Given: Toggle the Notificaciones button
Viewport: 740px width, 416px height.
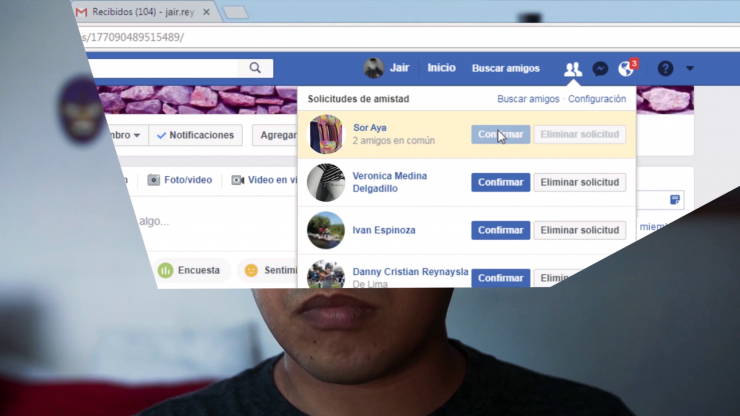Looking at the screenshot, I should (195, 136).
